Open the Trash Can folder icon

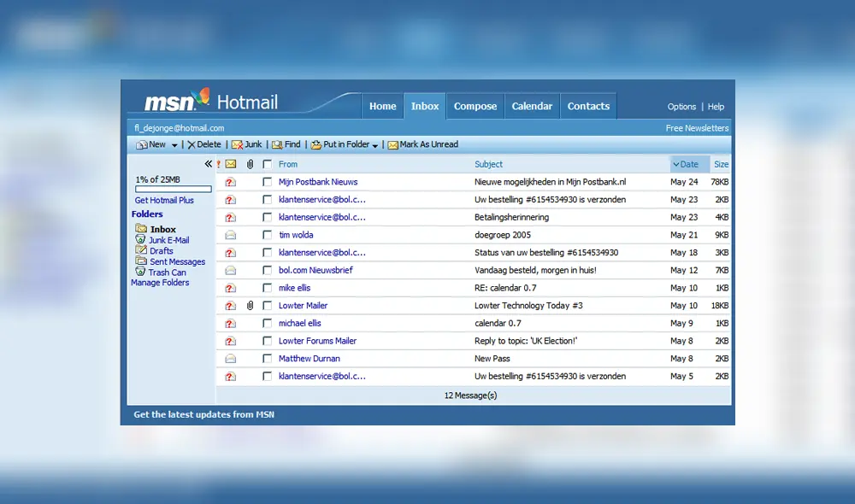(x=140, y=273)
